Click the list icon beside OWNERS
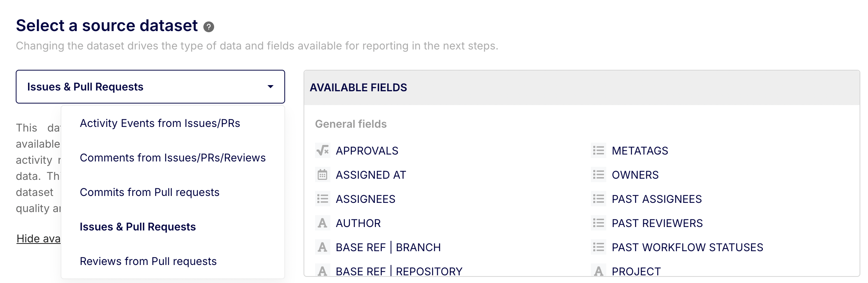 tap(598, 175)
